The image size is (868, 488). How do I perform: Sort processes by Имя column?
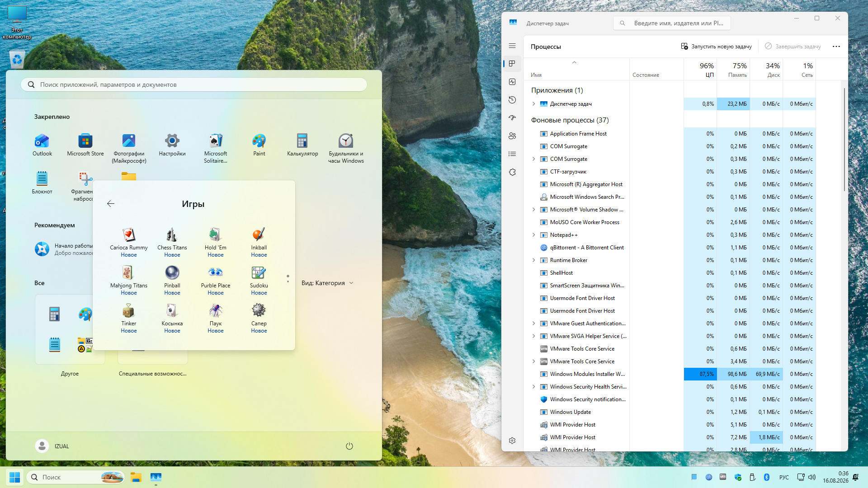coord(576,70)
